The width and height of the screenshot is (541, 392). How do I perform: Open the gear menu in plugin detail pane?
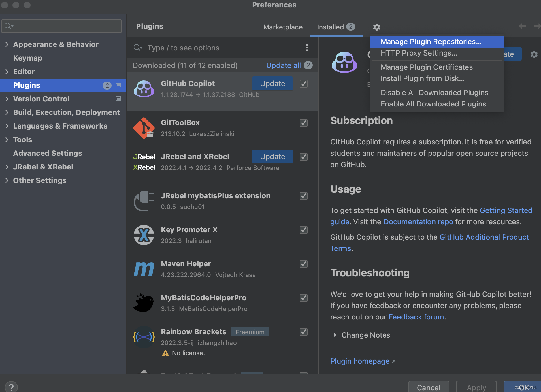pos(534,54)
